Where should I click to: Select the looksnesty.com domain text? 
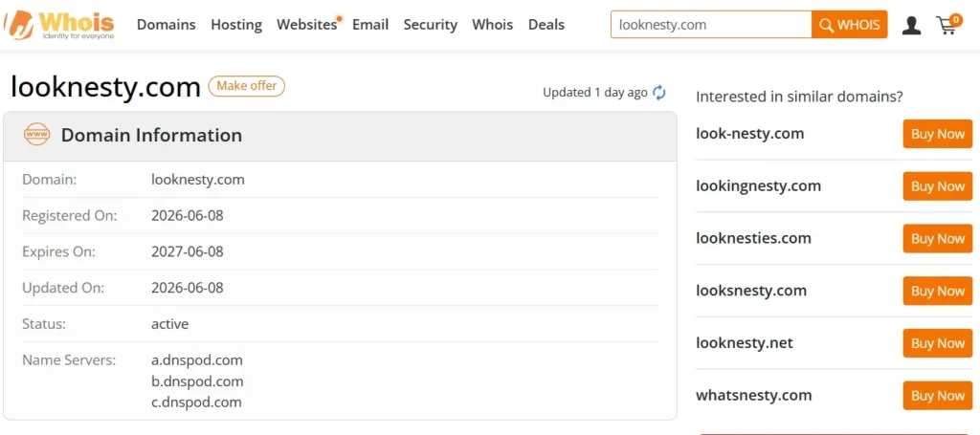(751, 291)
